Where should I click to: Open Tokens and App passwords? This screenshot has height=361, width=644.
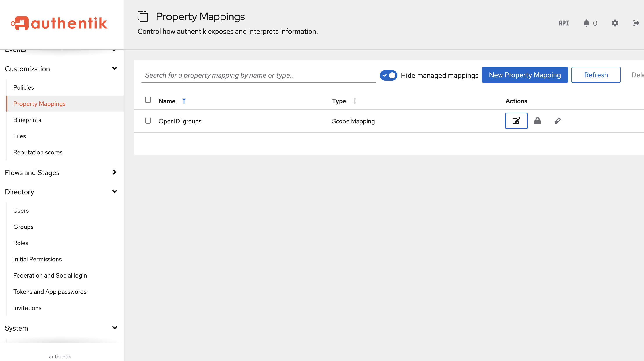50,292
